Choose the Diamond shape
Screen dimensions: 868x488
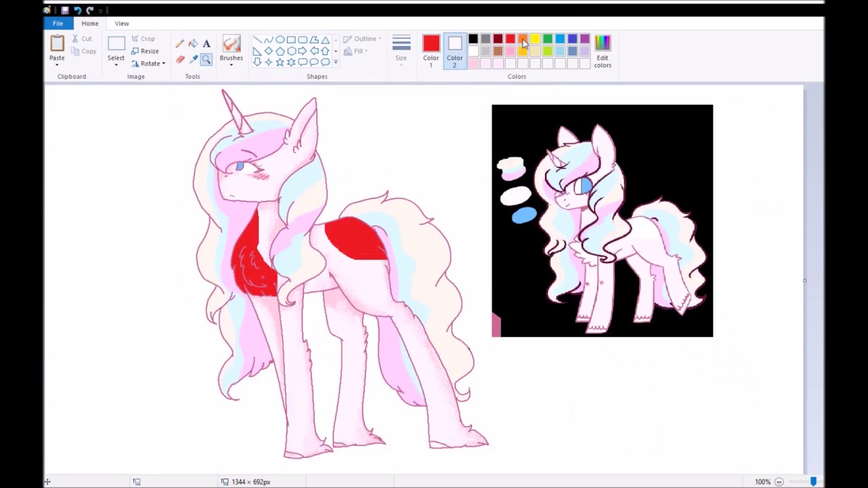tap(269, 51)
